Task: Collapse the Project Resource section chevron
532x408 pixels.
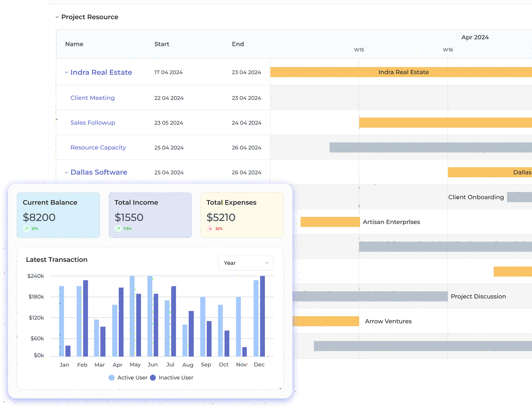Action: click(x=57, y=17)
